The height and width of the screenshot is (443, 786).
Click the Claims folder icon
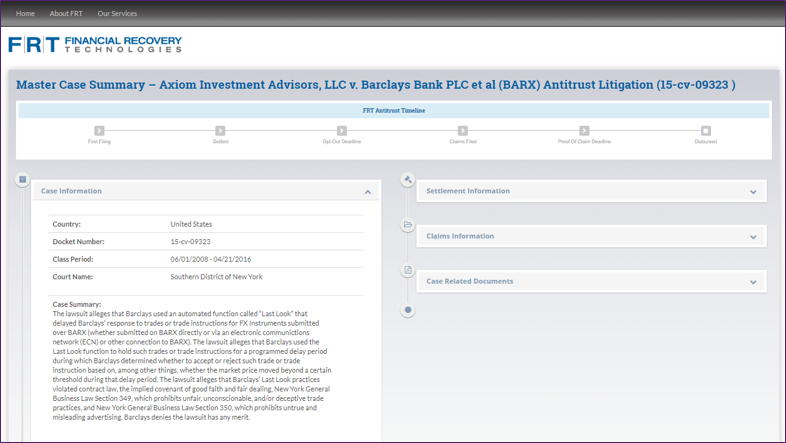click(x=408, y=225)
